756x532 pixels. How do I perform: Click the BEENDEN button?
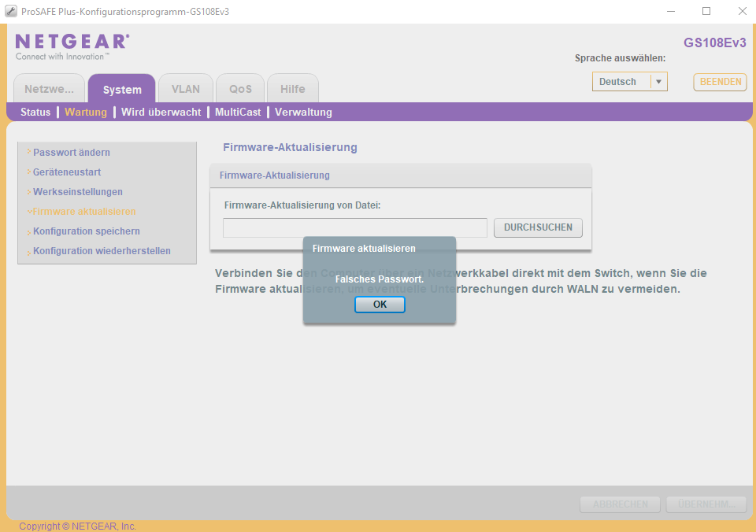point(721,82)
